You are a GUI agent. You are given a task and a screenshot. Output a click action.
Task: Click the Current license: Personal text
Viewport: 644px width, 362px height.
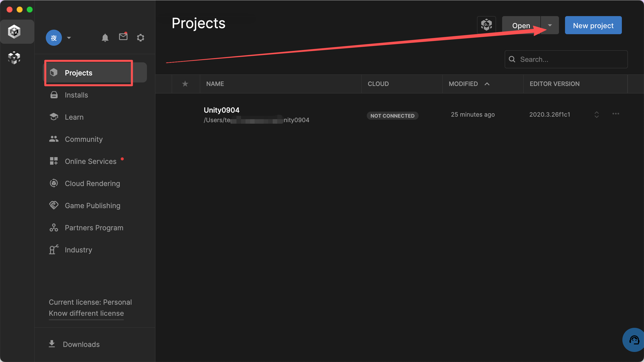90,302
